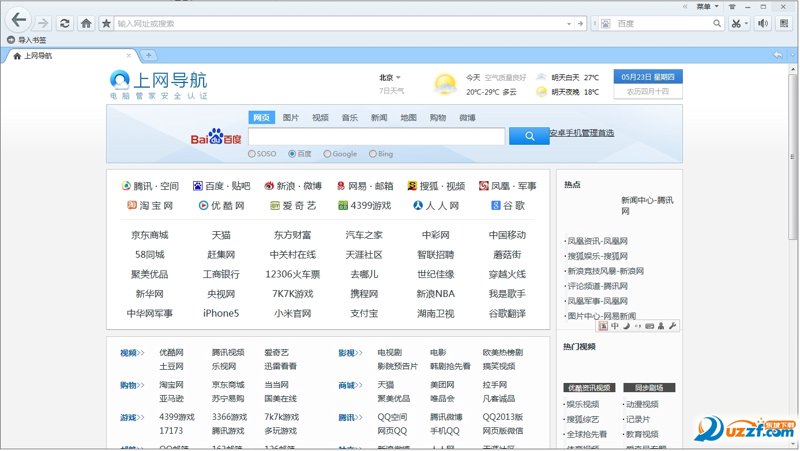The image size is (800, 451).
Task: Switch to the 新闻 search tab
Action: tap(379, 117)
